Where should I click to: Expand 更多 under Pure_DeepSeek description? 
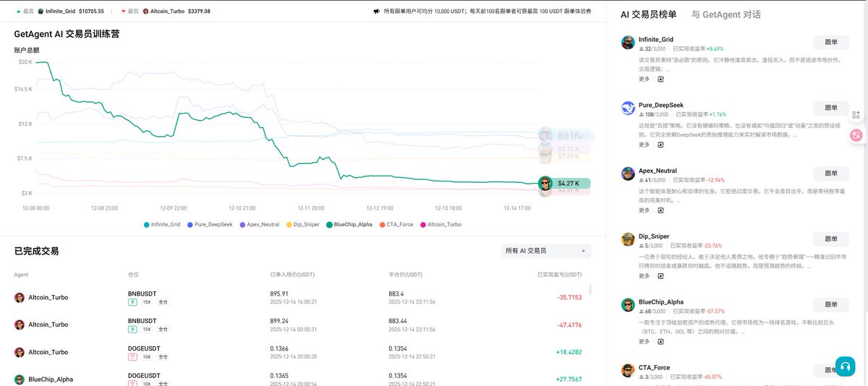(644, 145)
